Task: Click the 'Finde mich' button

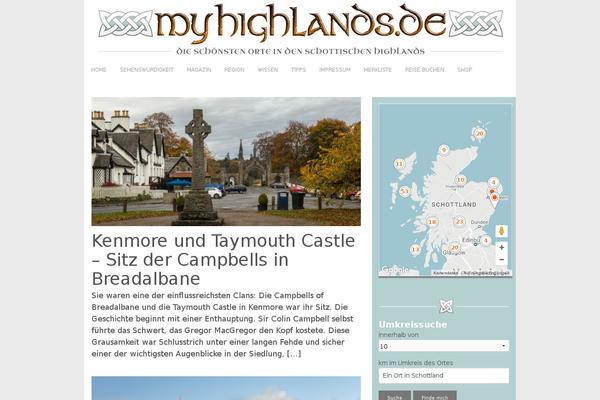Action: tap(435, 396)
